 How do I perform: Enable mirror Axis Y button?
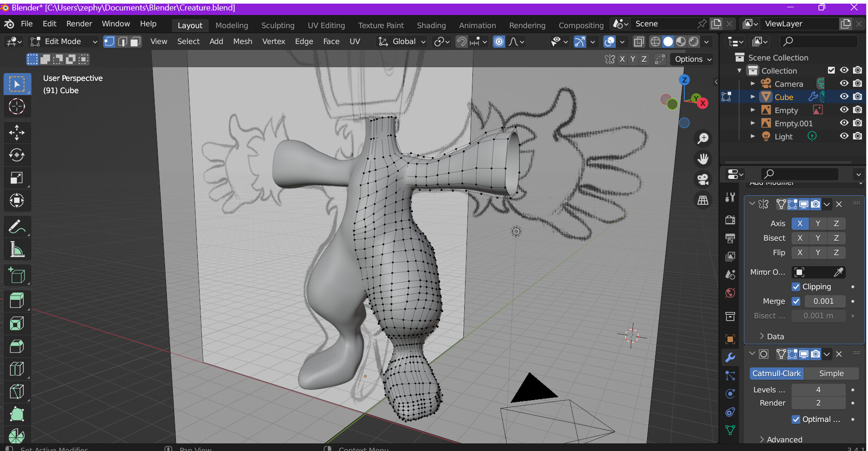click(818, 223)
